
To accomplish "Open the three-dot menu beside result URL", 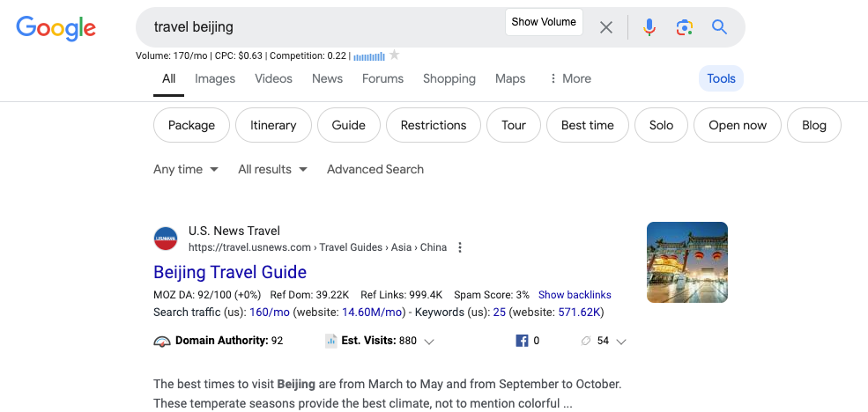I will (x=459, y=247).
